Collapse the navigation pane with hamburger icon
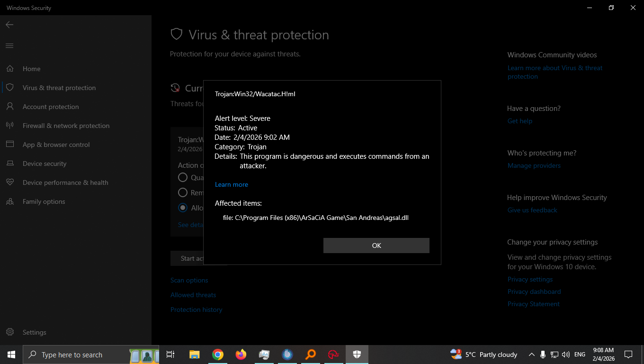The image size is (644, 364). [9, 45]
